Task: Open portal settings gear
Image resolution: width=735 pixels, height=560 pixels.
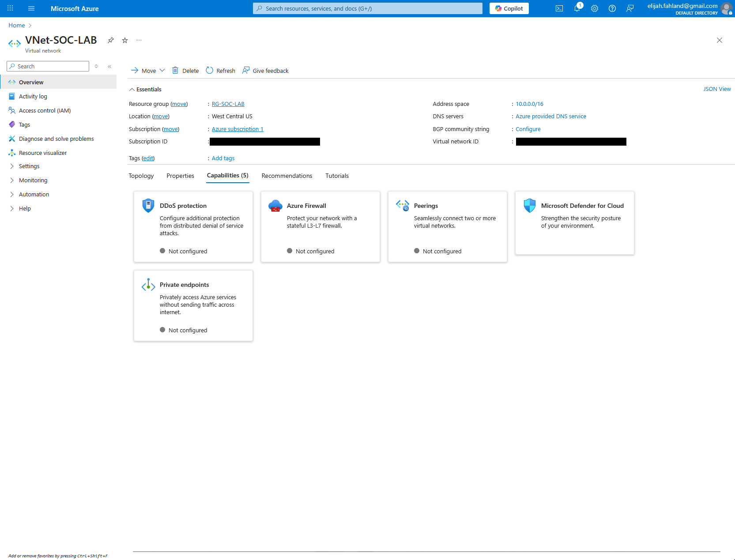Action: click(595, 8)
